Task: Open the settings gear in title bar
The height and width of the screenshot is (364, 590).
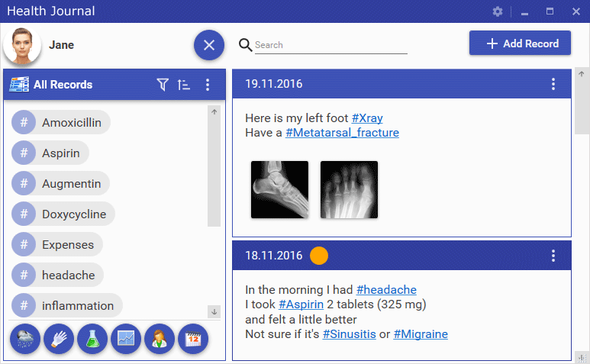Action: [x=498, y=11]
